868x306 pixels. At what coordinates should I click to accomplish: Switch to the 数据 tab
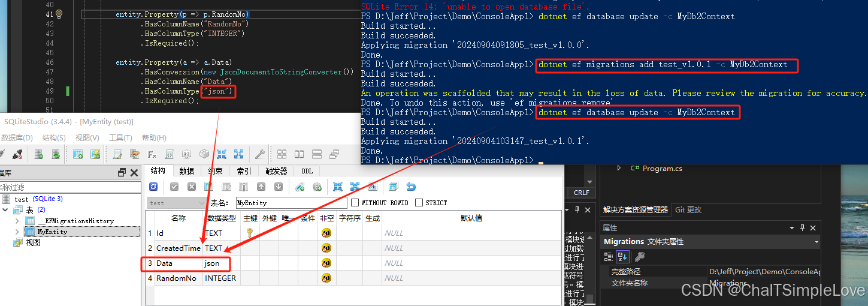coord(186,171)
